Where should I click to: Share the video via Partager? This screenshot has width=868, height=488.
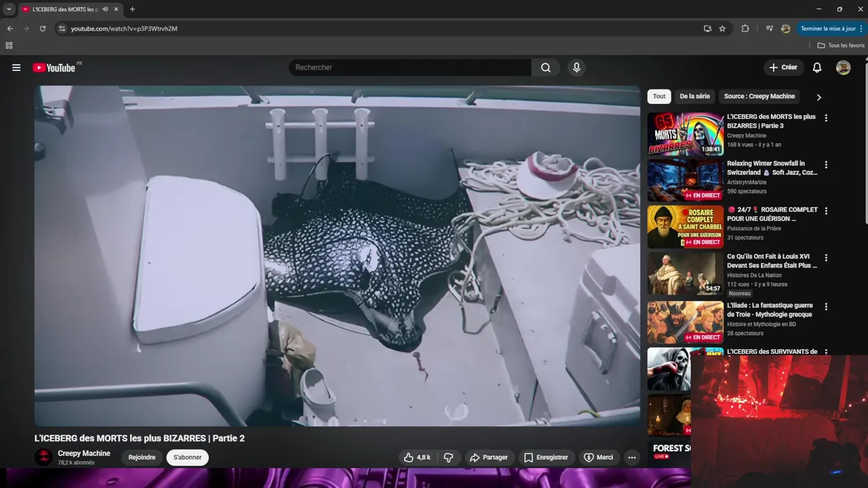click(x=488, y=457)
